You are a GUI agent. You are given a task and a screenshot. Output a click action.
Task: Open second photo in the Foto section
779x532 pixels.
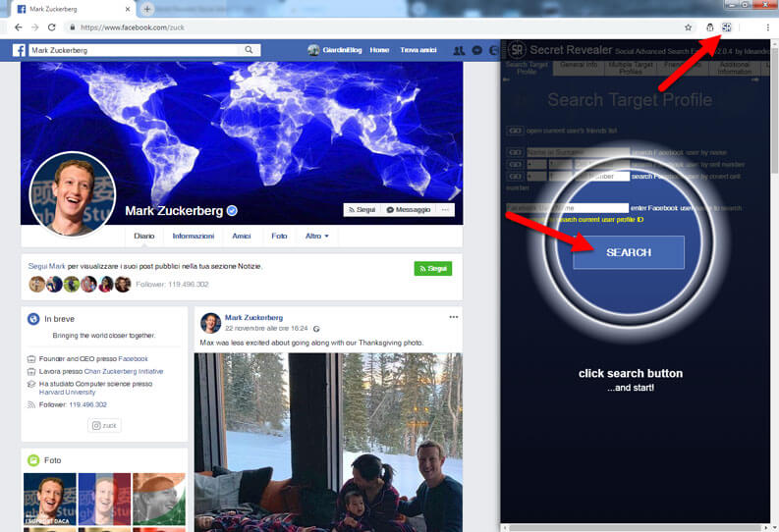(104, 499)
